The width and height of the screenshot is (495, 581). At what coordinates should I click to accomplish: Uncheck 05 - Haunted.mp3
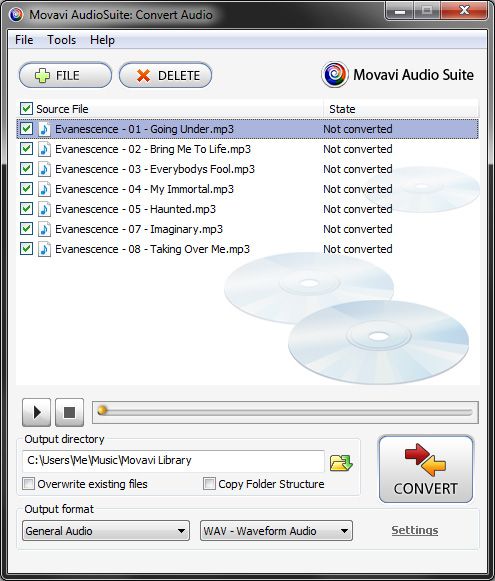[x=26, y=209]
